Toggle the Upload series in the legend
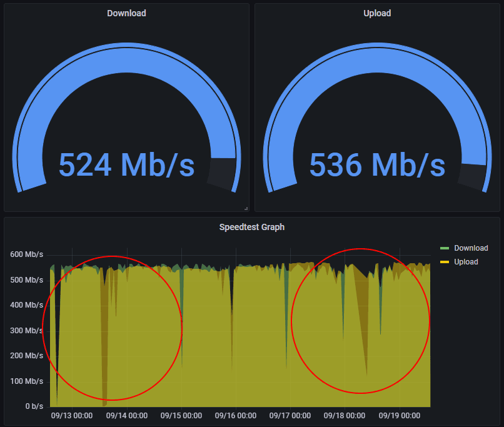 (x=468, y=261)
